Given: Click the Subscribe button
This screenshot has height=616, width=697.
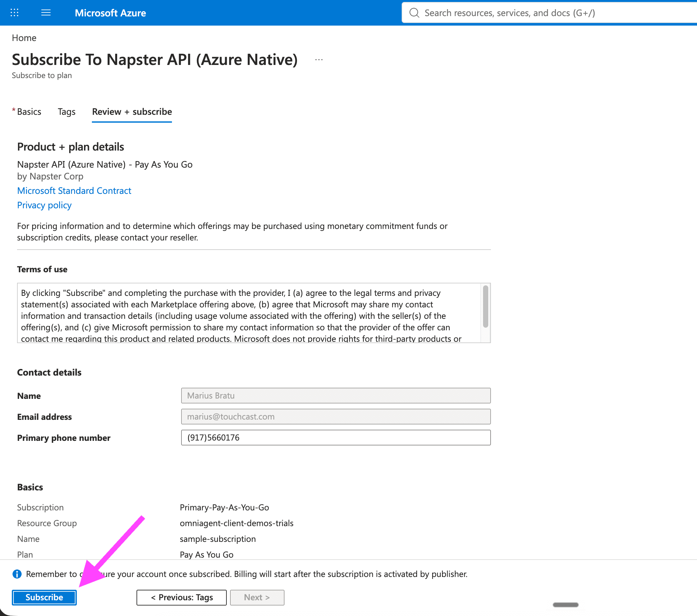Looking at the screenshot, I should 44,598.
